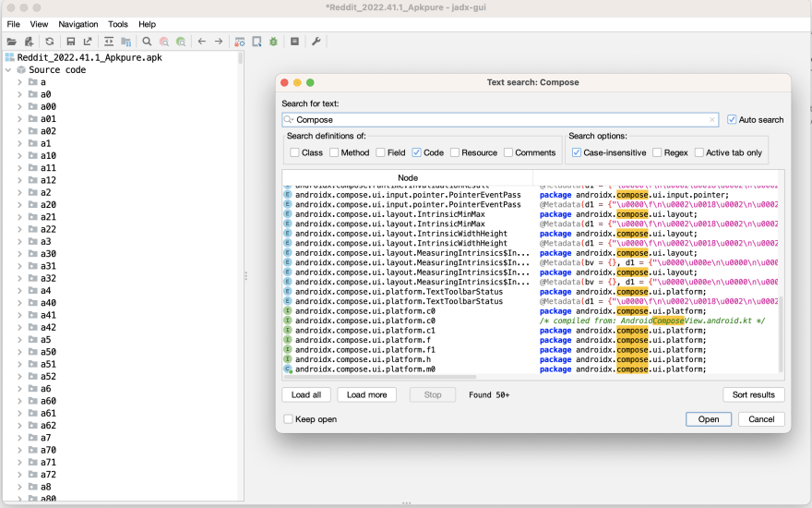This screenshot has height=508, width=812.
Task: Expand package a52 in the tree
Action: (19, 376)
